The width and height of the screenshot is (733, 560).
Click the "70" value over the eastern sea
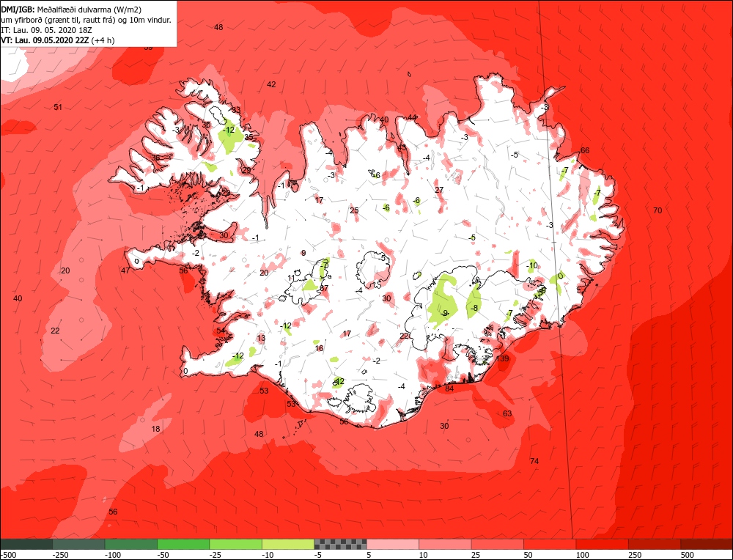pos(658,210)
